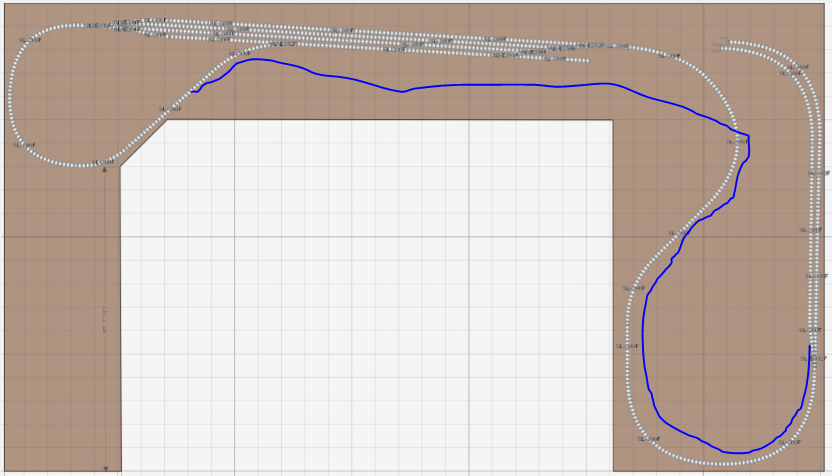Click the track label at the far top-left curve
The height and width of the screenshot is (476, 832).
click(31, 41)
